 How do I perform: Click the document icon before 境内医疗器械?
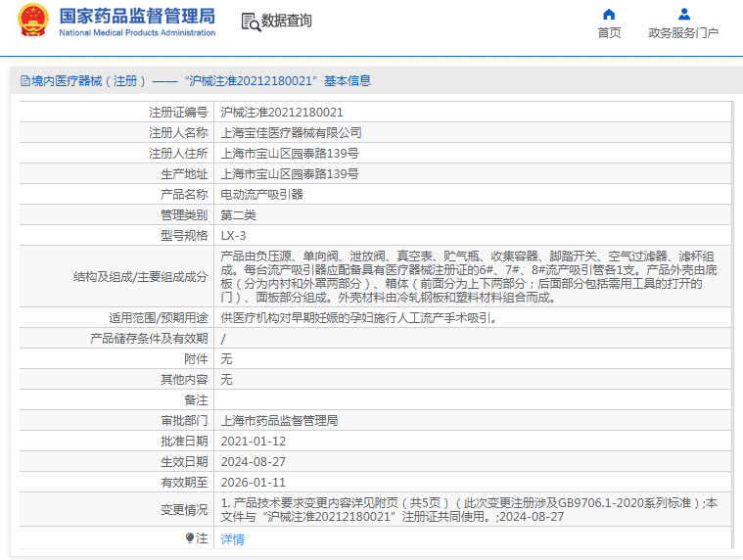(x=25, y=81)
